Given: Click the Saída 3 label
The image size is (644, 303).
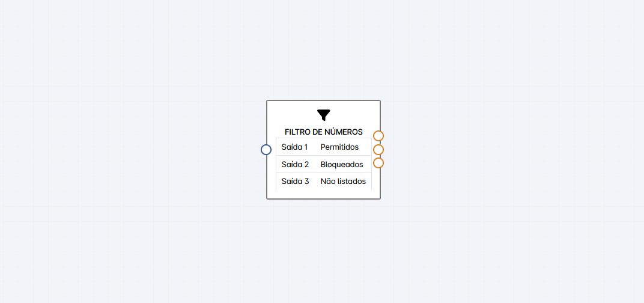Looking at the screenshot, I should [x=295, y=182].
